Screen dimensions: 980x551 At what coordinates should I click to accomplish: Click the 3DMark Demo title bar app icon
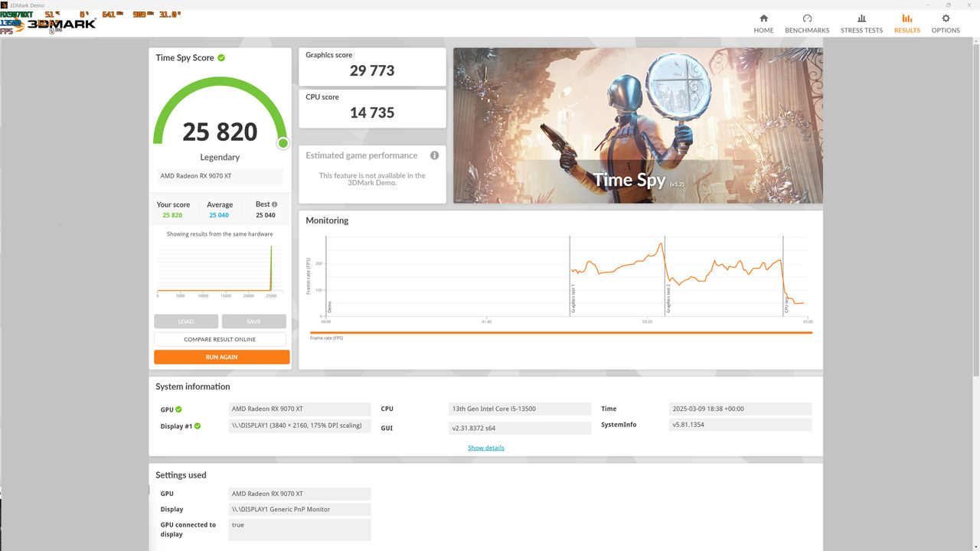pyautogui.click(x=5, y=5)
